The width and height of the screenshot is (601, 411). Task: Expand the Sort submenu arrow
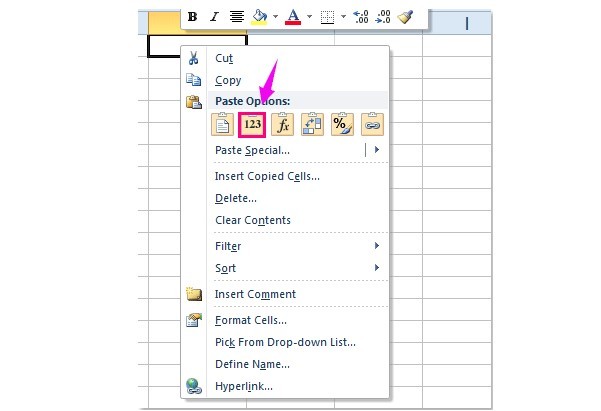377,267
